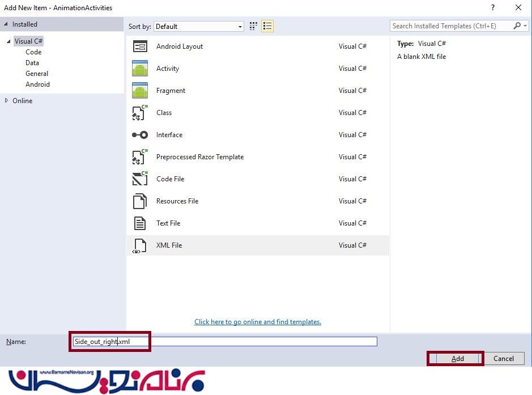Click the Cancel button
The image size is (532, 395).
(x=504, y=358)
